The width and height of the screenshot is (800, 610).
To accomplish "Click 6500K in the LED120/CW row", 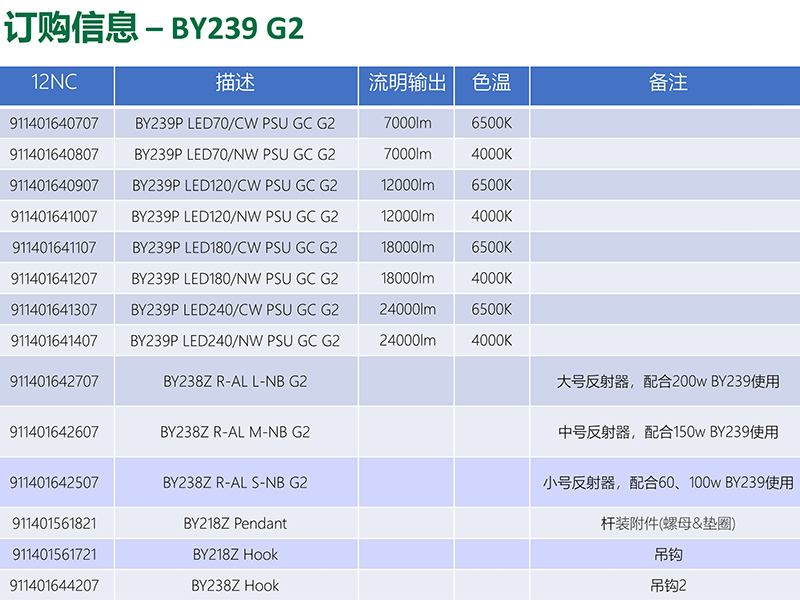I will (x=491, y=186).
